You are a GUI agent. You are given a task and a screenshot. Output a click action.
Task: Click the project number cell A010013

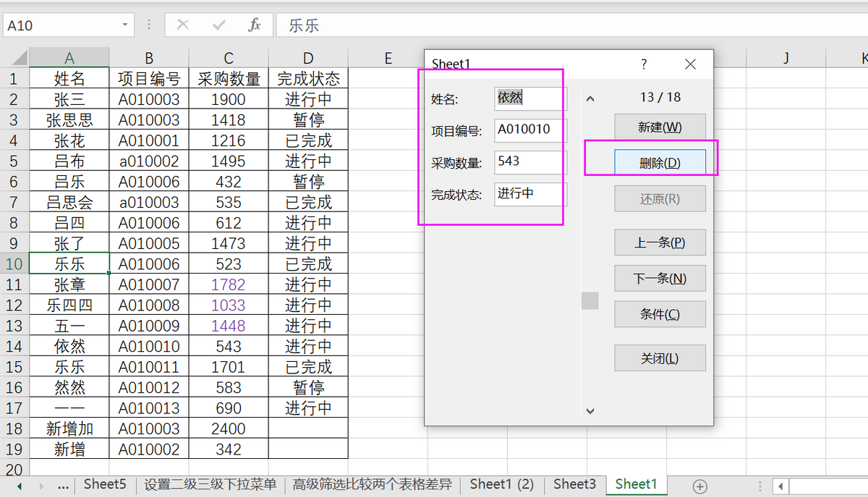pos(149,408)
